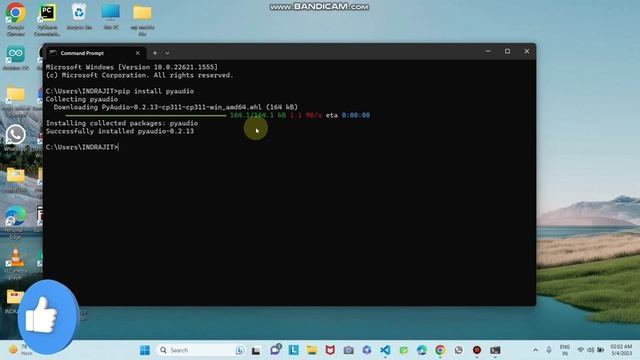Screen dimensions: 640x360
Task: Open a new terminal tab
Action: pos(155,53)
